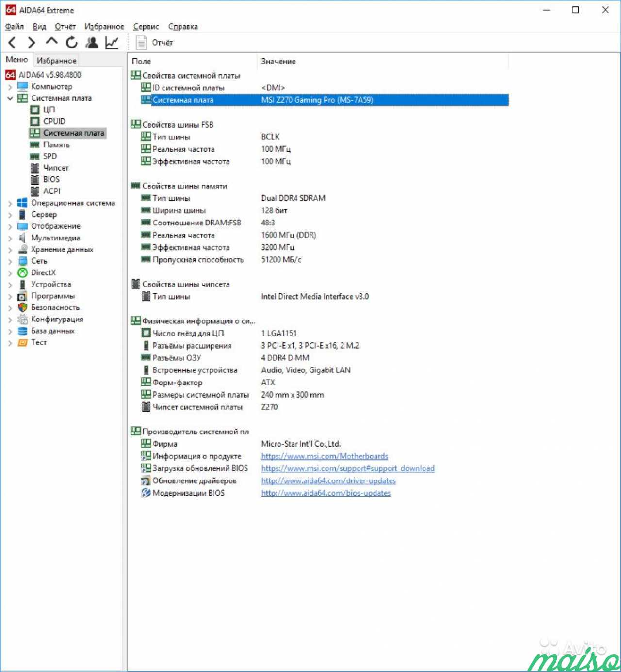Expand the Компьютер tree node
The height and width of the screenshot is (672, 621).
10,87
